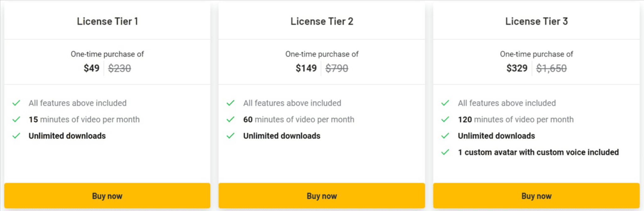
Task: Click the checkmark next to 60 minutes of video
Action: point(230,119)
